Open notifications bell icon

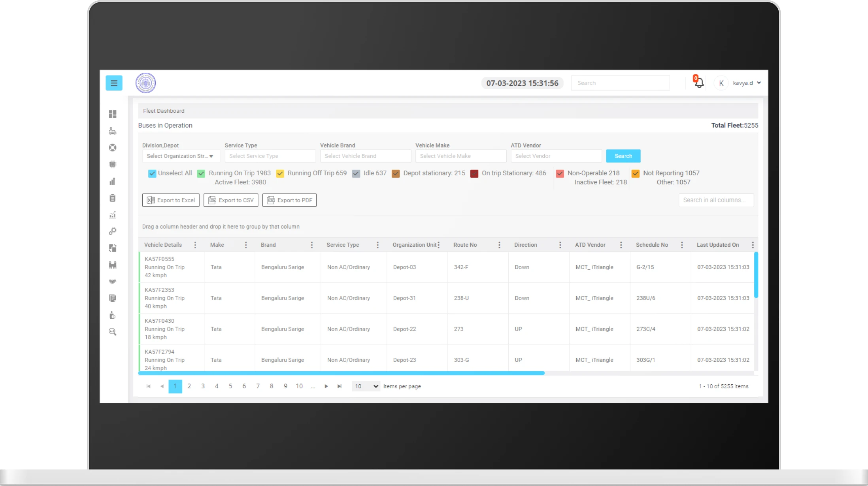click(x=698, y=82)
